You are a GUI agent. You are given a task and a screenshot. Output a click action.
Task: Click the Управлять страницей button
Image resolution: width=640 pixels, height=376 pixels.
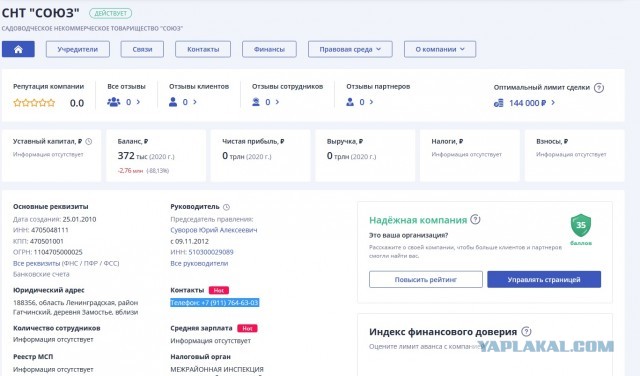[x=544, y=280]
